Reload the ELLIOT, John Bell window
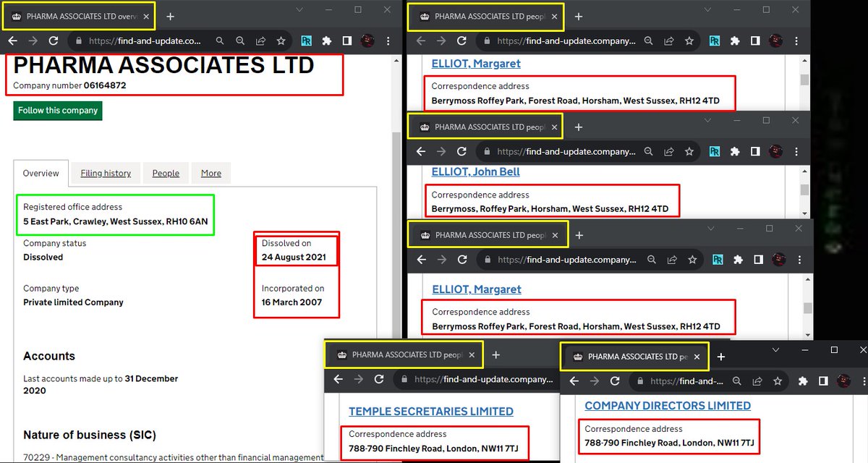The width and height of the screenshot is (868, 463). pyautogui.click(x=461, y=151)
